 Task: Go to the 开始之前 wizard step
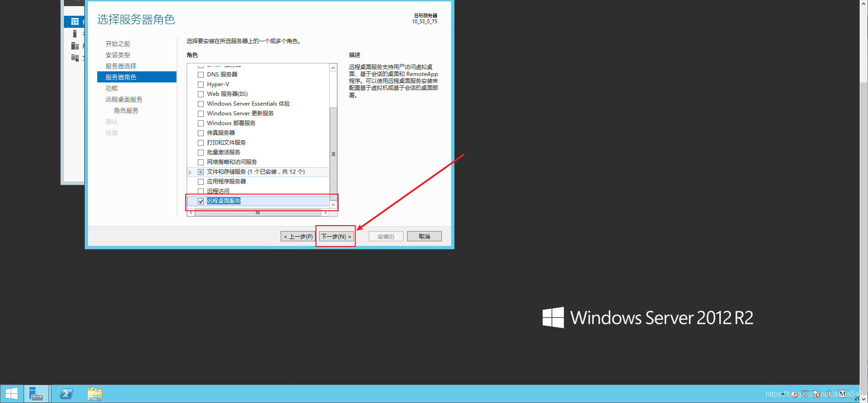(118, 44)
